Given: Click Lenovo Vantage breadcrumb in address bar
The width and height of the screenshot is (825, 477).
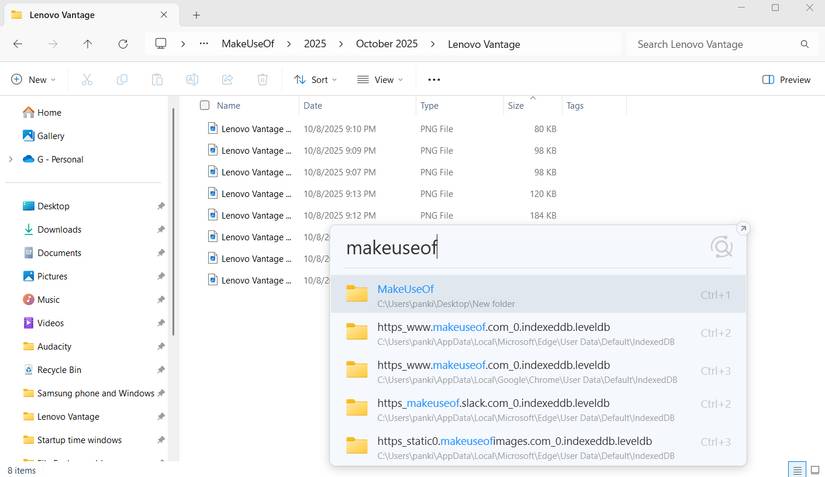Looking at the screenshot, I should pyautogui.click(x=484, y=44).
